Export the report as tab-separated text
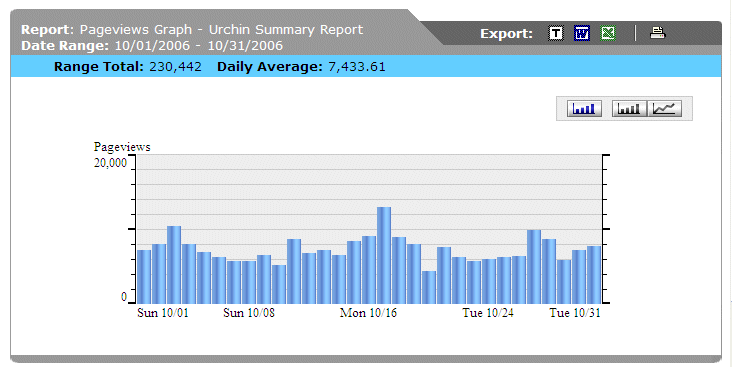 pos(556,33)
